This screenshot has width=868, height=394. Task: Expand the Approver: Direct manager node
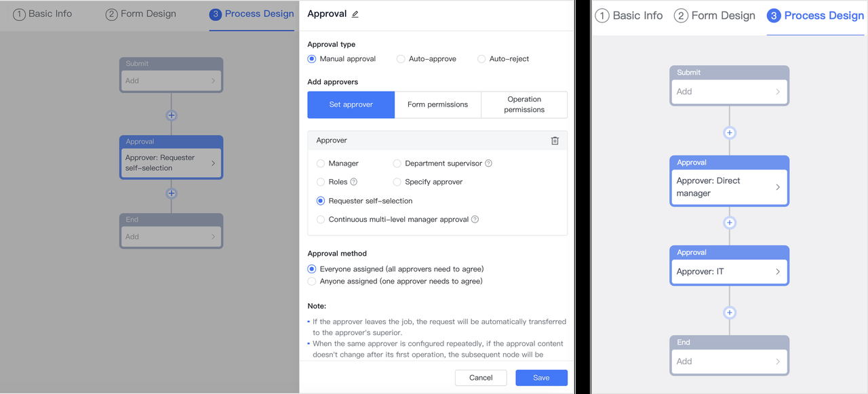point(777,187)
